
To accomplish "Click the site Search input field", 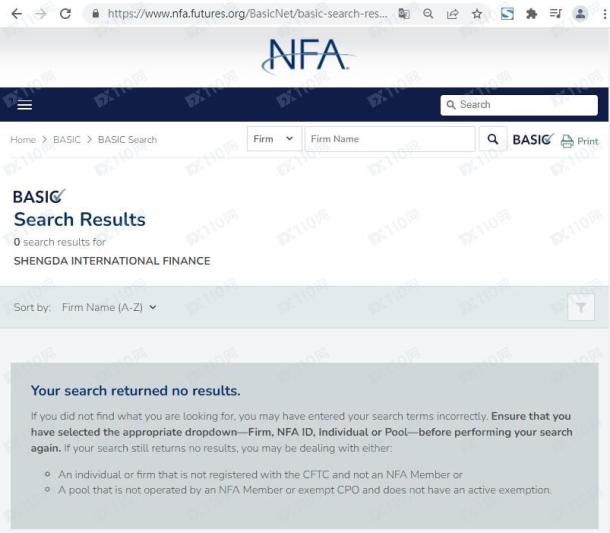I will coord(519,105).
